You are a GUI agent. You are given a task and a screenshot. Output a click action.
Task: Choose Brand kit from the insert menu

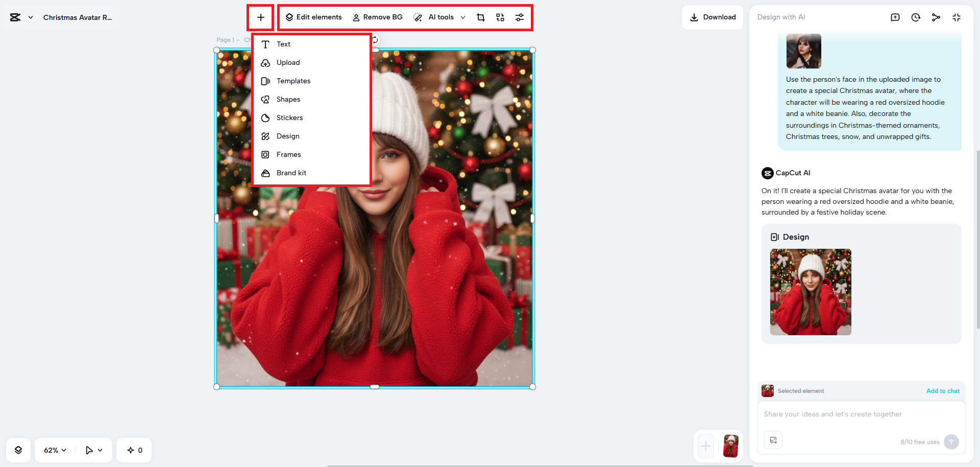[291, 173]
